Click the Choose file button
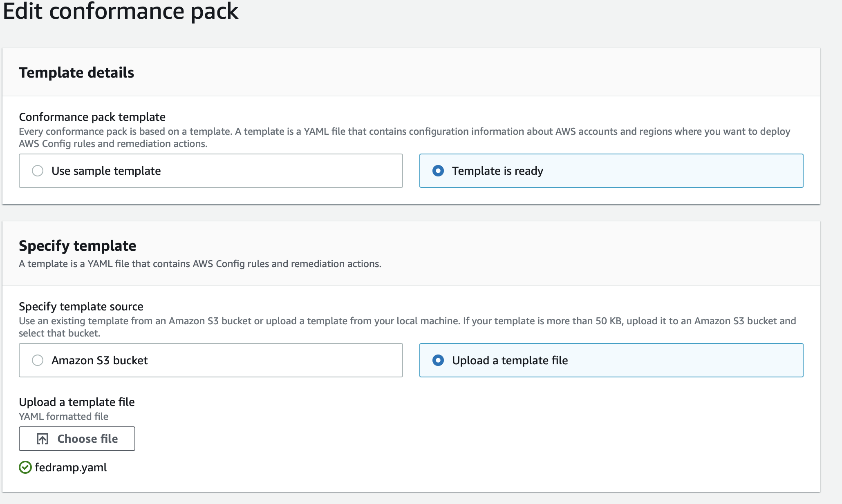The width and height of the screenshot is (842, 504). click(77, 439)
